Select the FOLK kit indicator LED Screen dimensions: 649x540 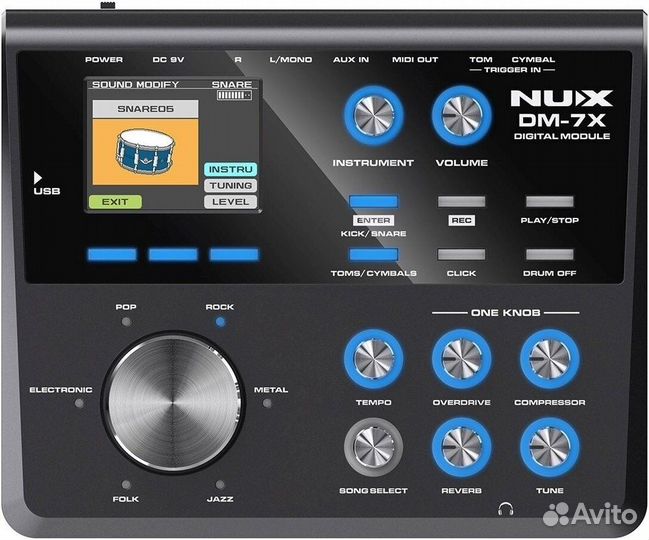click(126, 485)
